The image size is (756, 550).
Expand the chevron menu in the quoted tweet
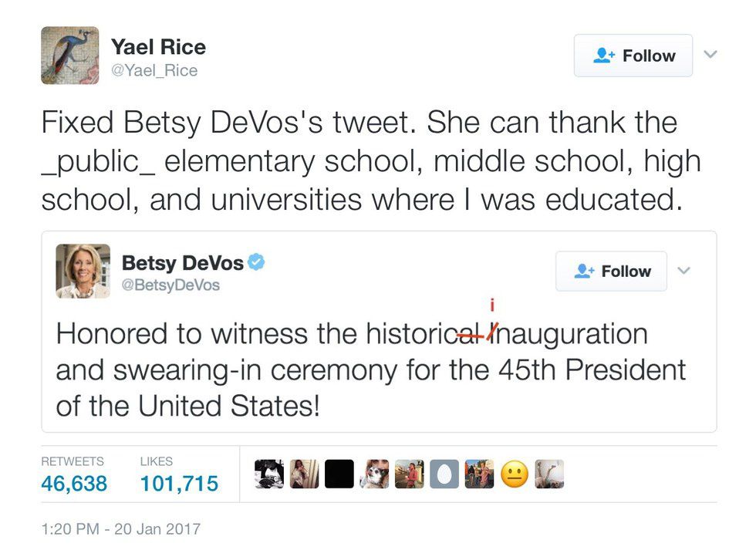pos(684,271)
